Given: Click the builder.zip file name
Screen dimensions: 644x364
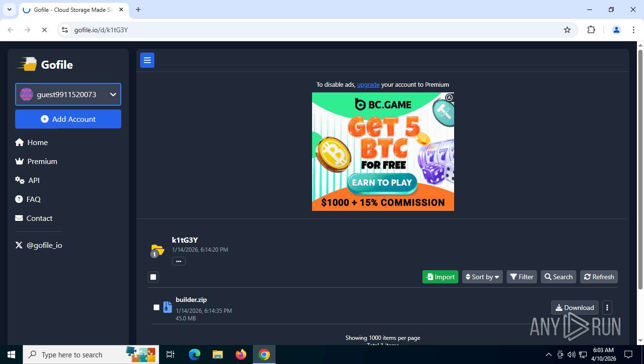Looking at the screenshot, I should coord(191,300).
